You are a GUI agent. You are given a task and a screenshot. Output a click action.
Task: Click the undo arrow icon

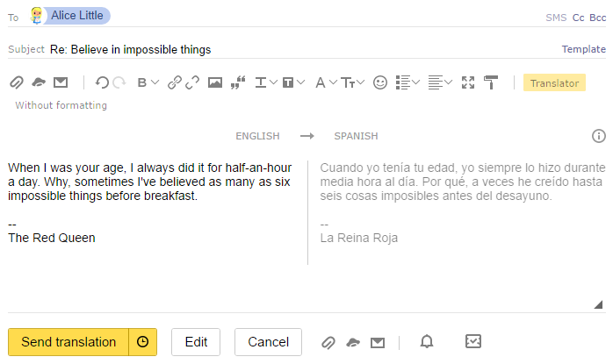click(102, 82)
